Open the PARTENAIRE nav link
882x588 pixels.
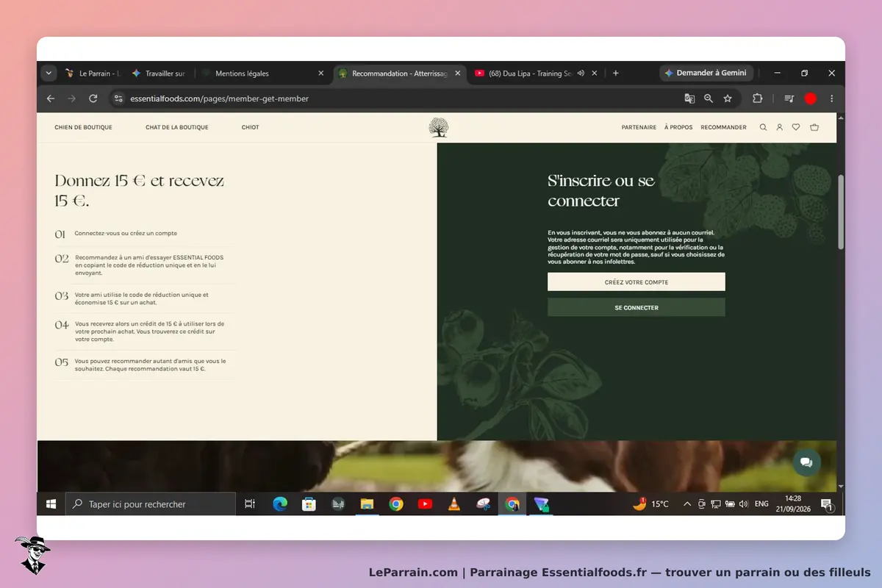click(x=639, y=127)
